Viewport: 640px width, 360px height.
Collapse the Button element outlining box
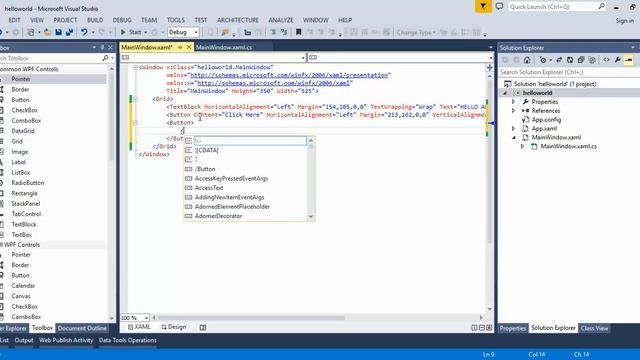click(135, 122)
